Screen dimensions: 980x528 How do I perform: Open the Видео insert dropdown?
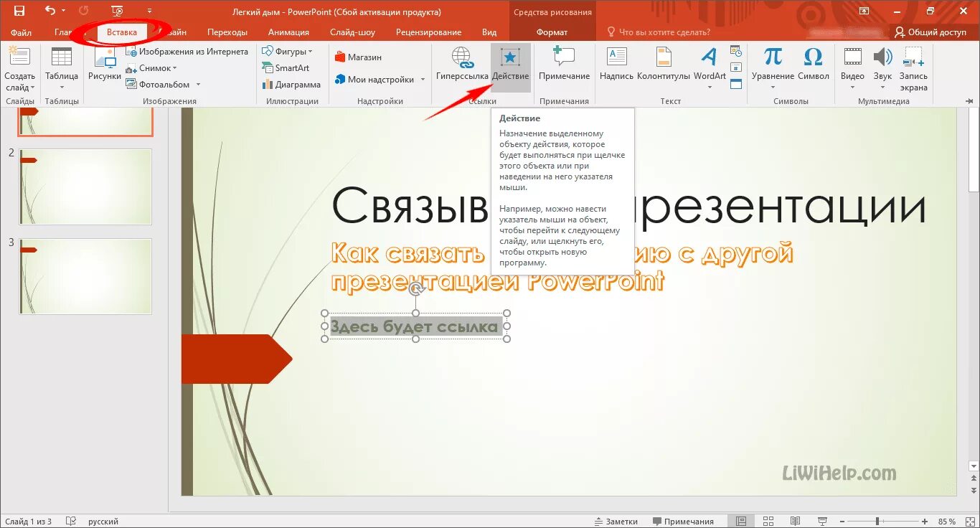tap(852, 69)
